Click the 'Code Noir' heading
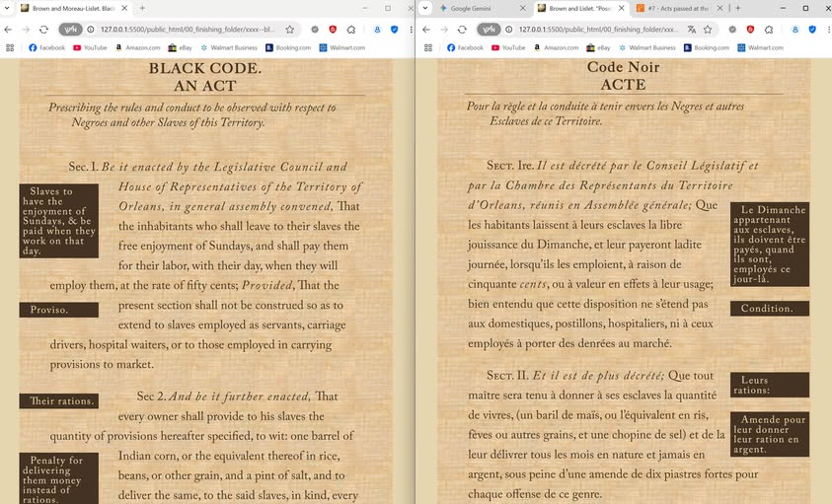Screen dimensions: 832x504 tap(623, 67)
